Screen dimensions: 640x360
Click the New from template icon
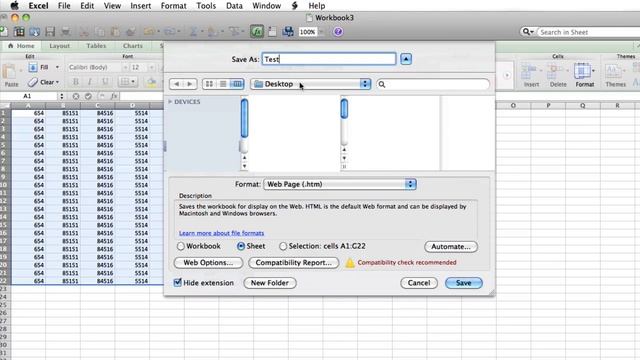click(x=19, y=31)
